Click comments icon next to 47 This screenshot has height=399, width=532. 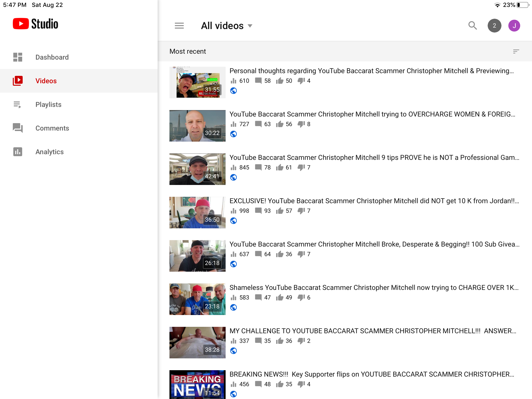[258, 298]
